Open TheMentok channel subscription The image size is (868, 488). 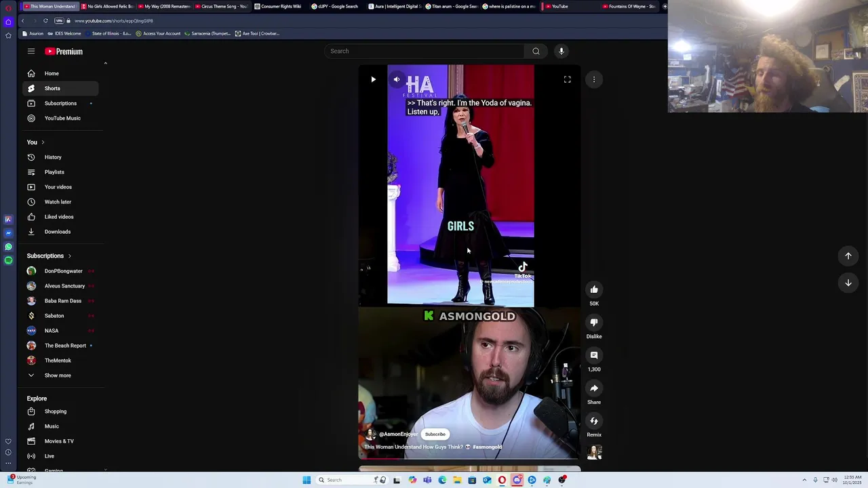pyautogui.click(x=60, y=361)
